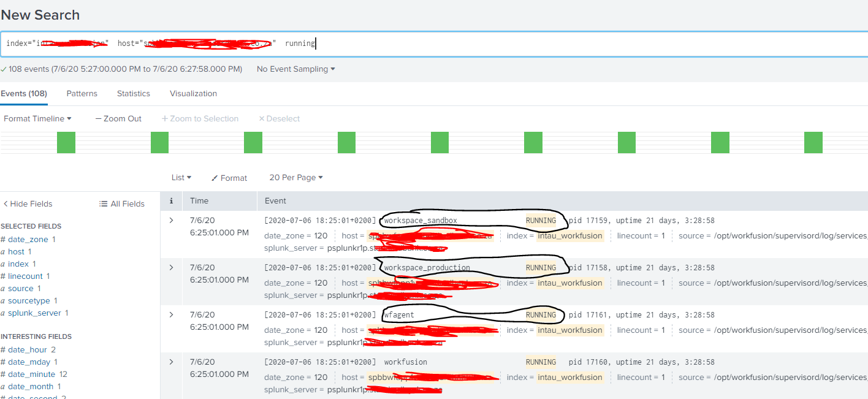Open the Format Timeline dropdown

point(37,118)
